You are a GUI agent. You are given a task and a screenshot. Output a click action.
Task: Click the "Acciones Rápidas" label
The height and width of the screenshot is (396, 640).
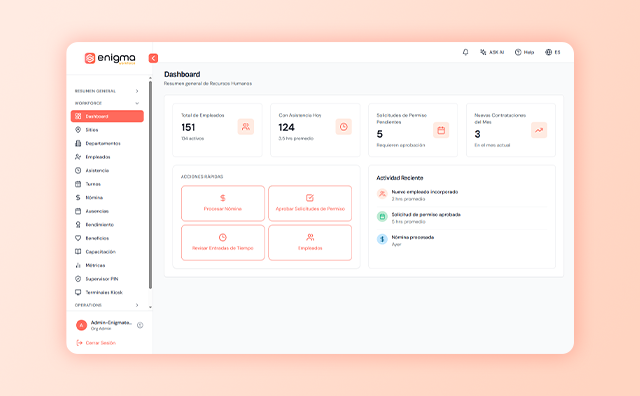pos(202,177)
